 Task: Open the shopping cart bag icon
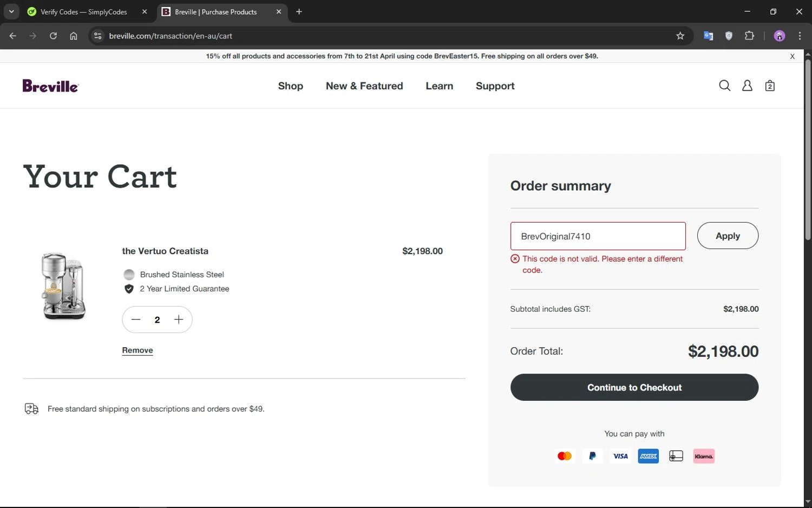[x=770, y=86]
